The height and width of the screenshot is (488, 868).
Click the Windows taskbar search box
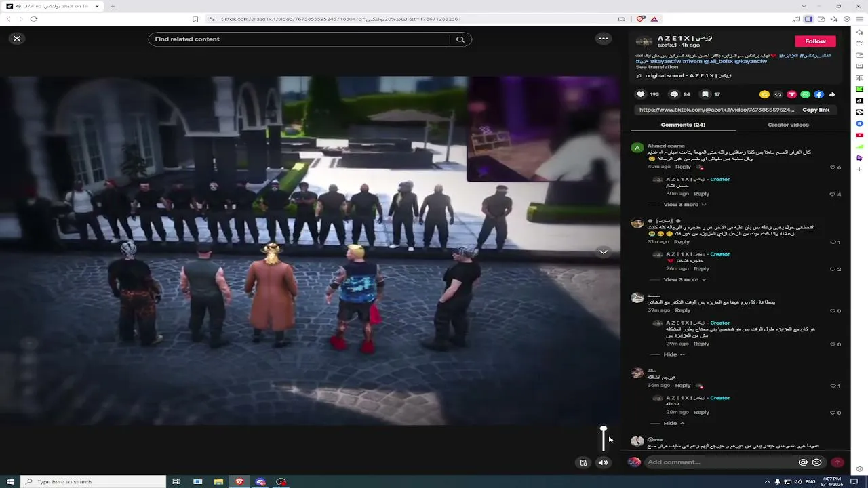point(93,482)
